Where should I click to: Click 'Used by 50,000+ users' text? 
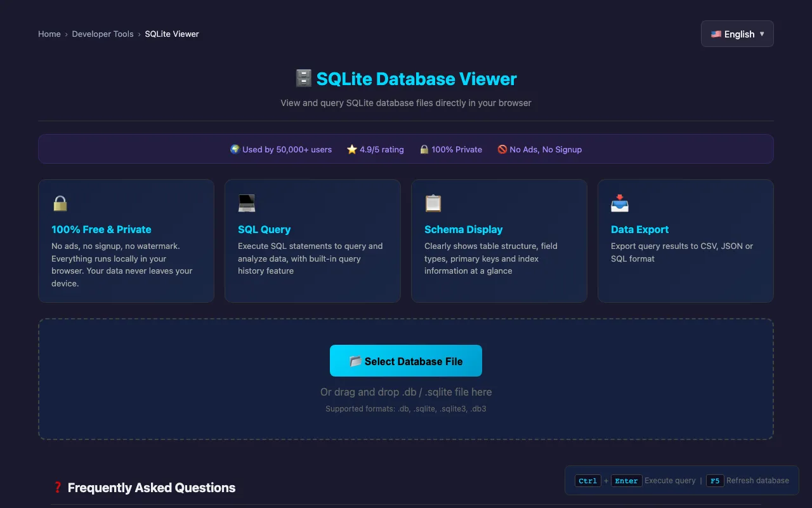point(287,150)
